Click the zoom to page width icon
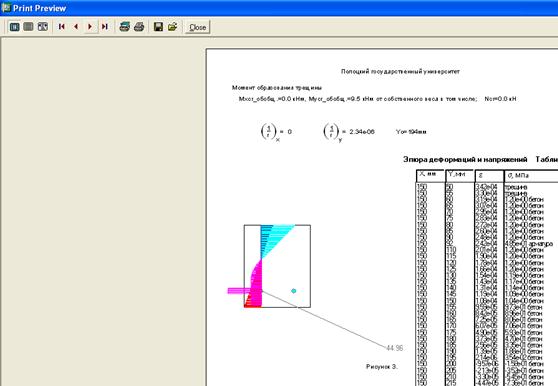Image resolution: width=558 pixels, height=386 pixels. [42, 27]
